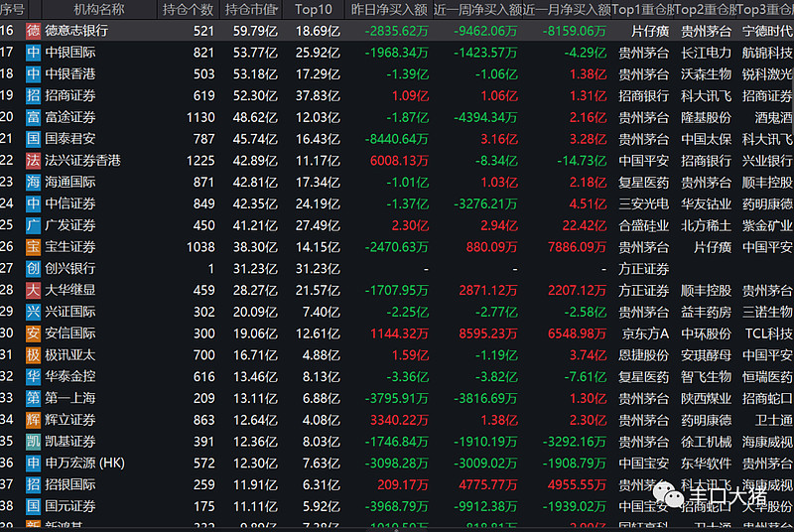Image resolution: width=794 pixels, height=532 pixels.
Task: Click the 37.83亿 Top10 value cell
Action: tap(318, 95)
